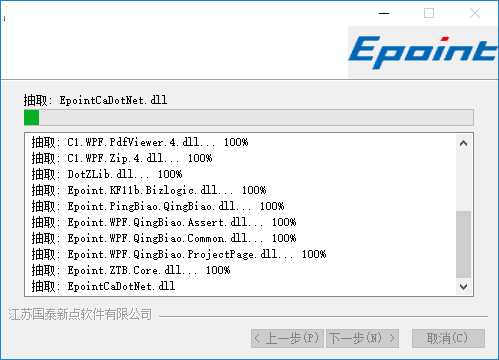
Task: Select the Epoint.WPF.QingBiao.Common.dll log line
Action: point(164,238)
